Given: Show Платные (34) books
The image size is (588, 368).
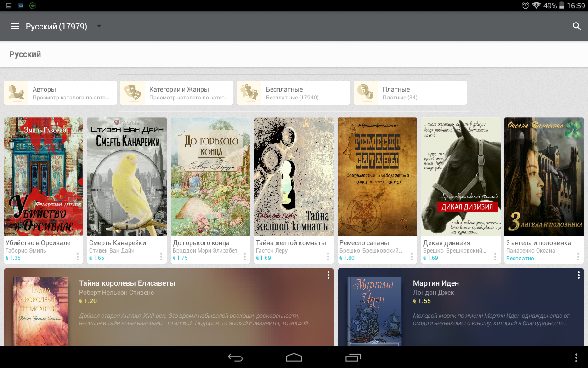Looking at the screenshot, I should [410, 93].
